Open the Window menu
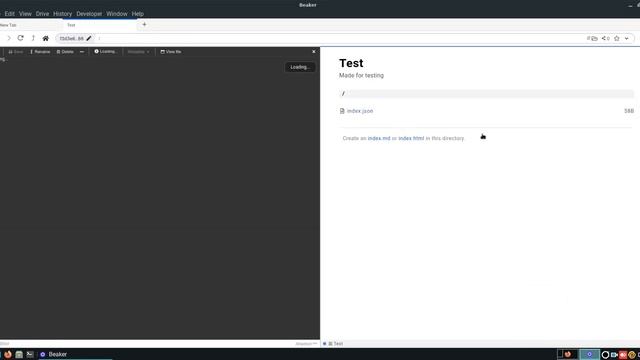 coord(117,13)
